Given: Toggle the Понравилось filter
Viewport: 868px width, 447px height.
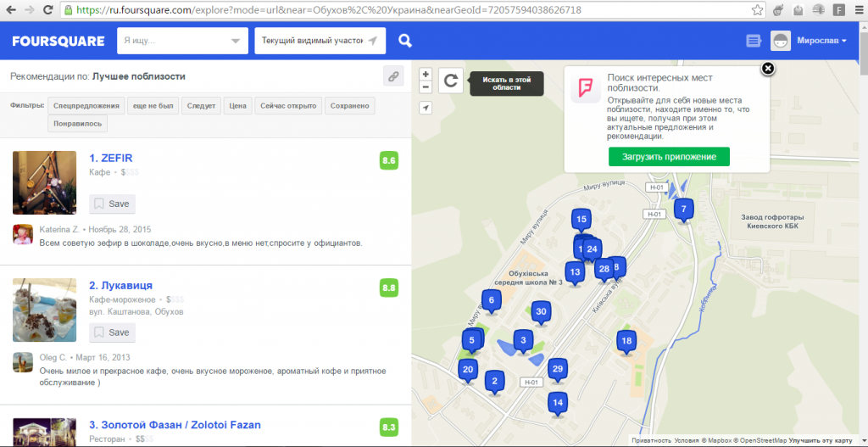Looking at the screenshot, I should (x=77, y=124).
